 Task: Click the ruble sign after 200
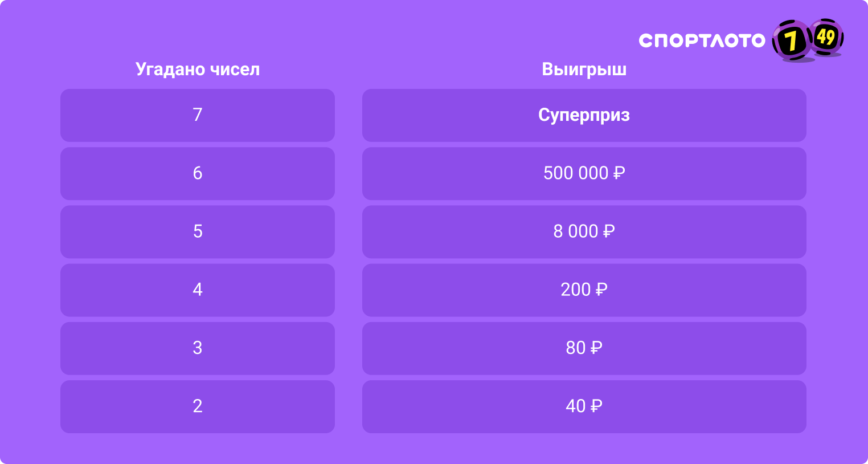pyautogui.click(x=601, y=290)
